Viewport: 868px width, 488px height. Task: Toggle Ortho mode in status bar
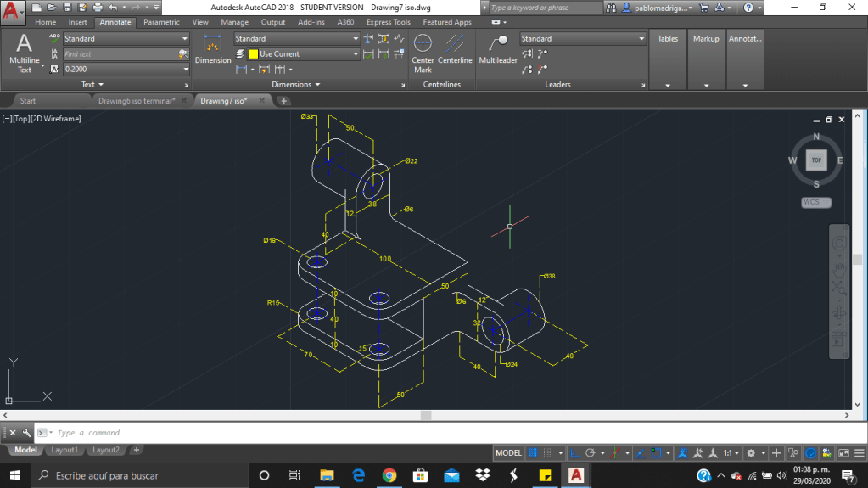tap(574, 453)
